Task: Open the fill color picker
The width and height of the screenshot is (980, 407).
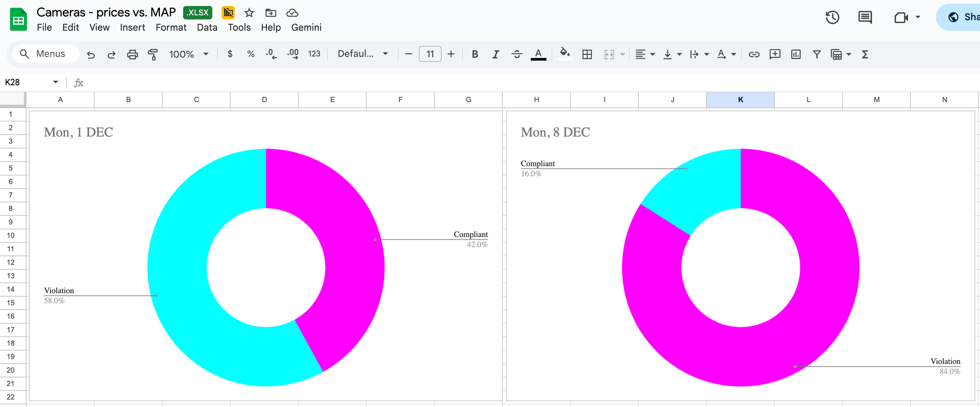Action: tap(564, 54)
